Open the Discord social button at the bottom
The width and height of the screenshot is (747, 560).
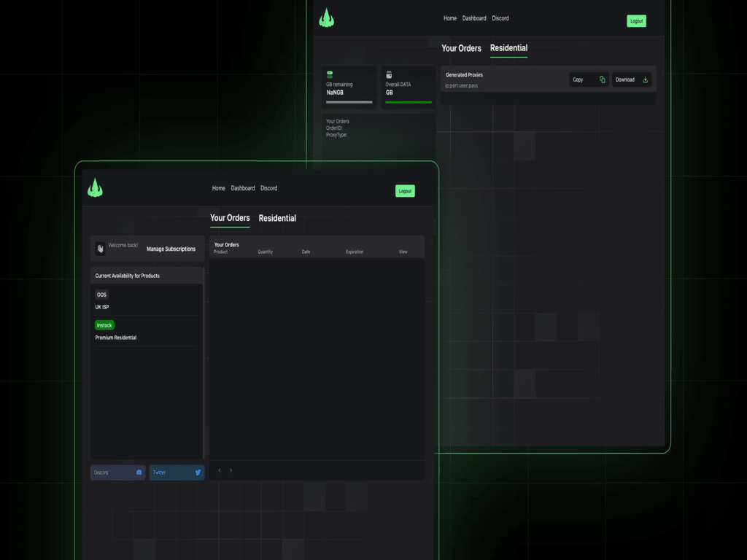[x=117, y=472]
